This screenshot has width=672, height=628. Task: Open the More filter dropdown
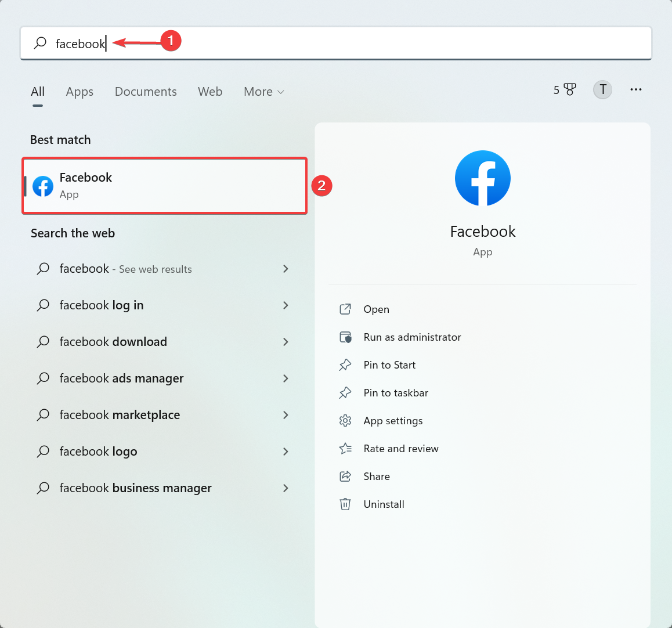pos(263,92)
